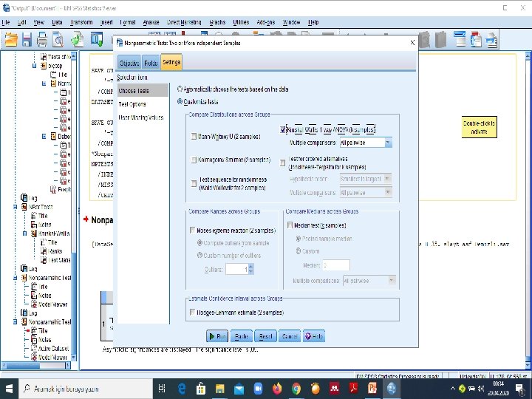Select Automatically choose the tests radio button
Viewport: 532px width, 399px height.
[x=180, y=89]
